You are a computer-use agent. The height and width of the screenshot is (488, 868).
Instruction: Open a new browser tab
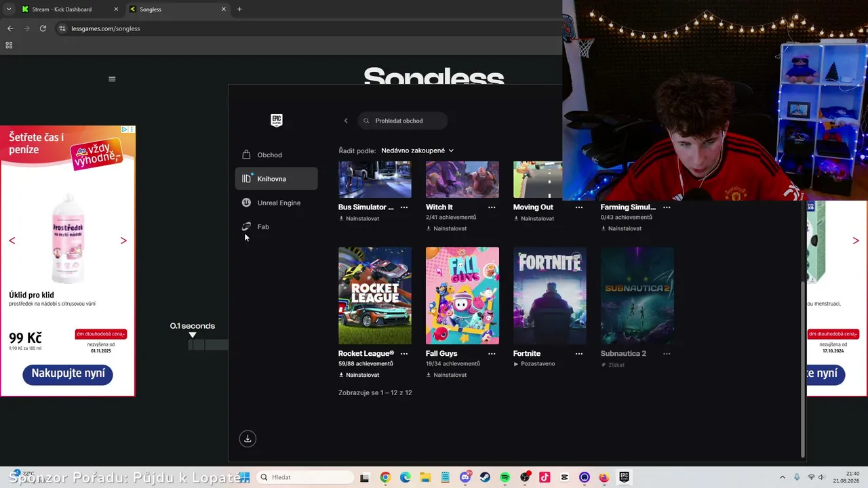coord(239,9)
